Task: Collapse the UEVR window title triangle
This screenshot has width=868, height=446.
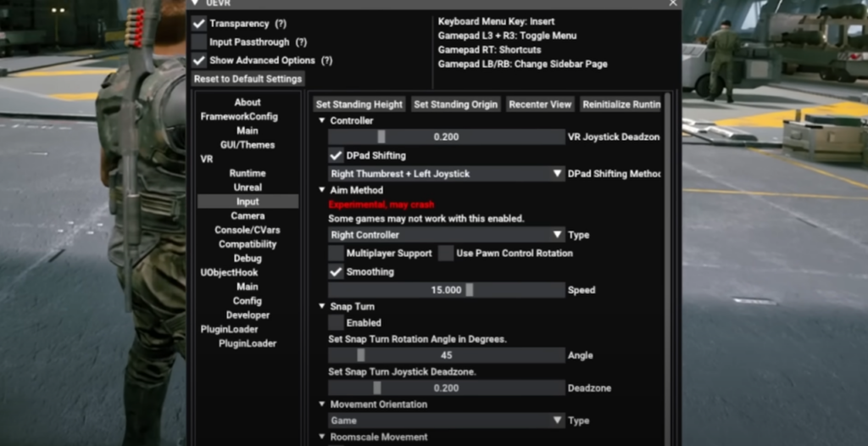Action: (x=196, y=3)
